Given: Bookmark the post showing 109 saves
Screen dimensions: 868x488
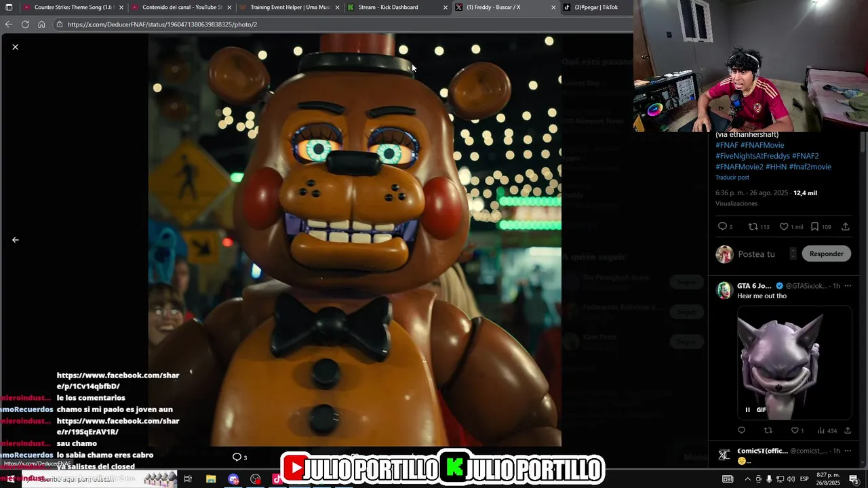Looking at the screenshot, I should click(x=814, y=227).
